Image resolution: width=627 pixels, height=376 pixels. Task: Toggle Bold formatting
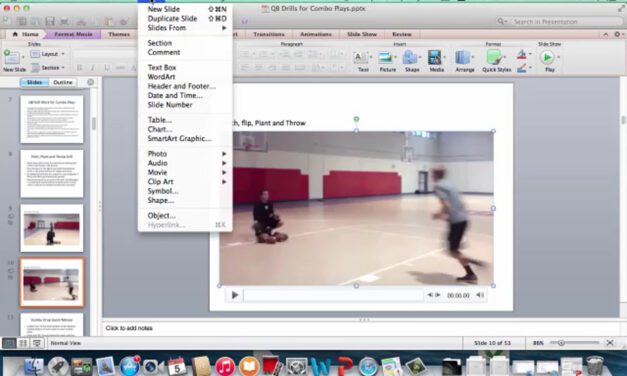[x=79, y=68]
